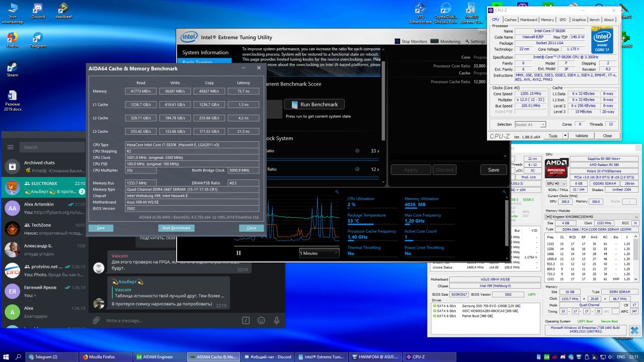Click Start Benchmark in AIDA64
Screen dimensions: 644x362
pos(177,228)
